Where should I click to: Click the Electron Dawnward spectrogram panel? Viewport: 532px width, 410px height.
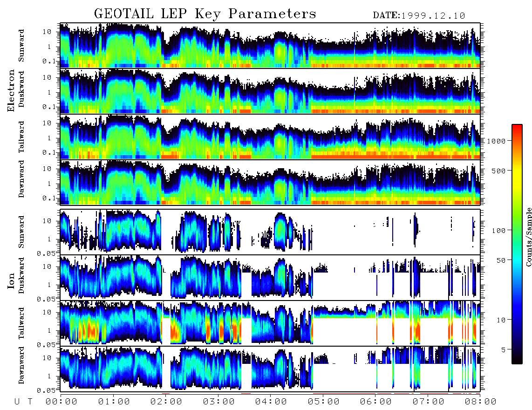pos(270,182)
